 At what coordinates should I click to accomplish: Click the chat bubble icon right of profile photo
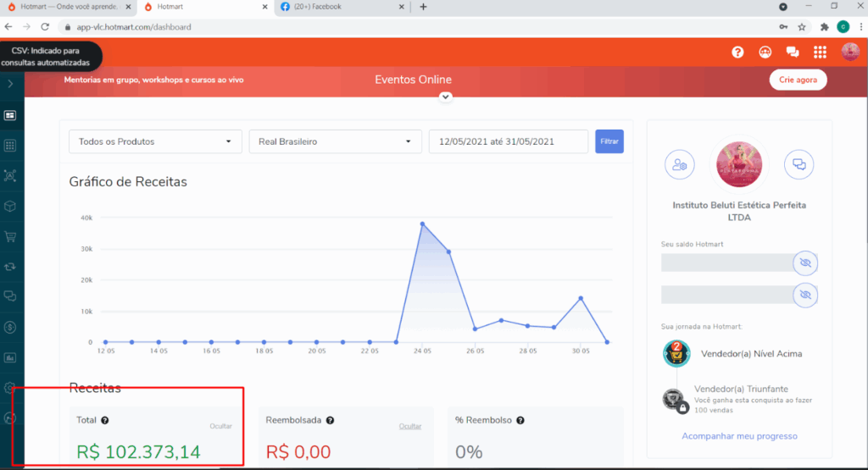click(x=798, y=164)
